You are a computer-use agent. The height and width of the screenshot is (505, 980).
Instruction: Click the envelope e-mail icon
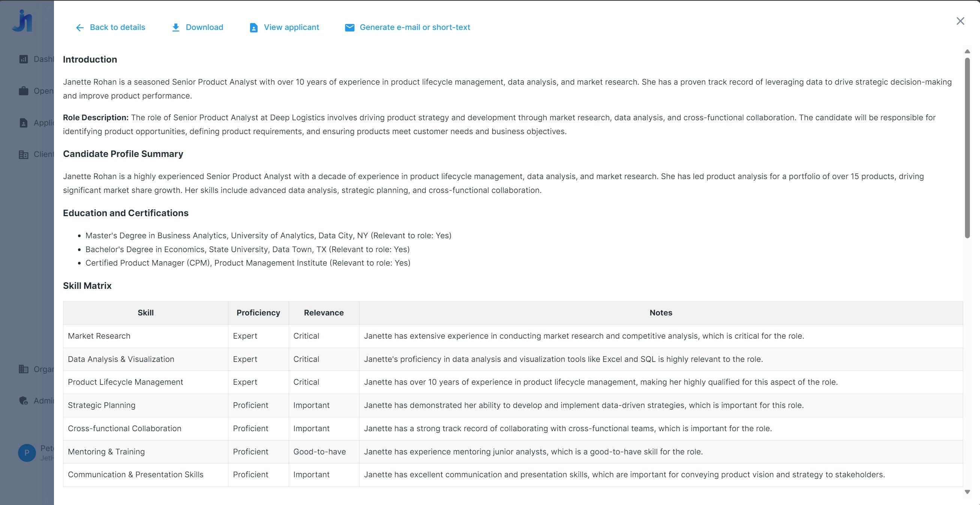(349, 27)
